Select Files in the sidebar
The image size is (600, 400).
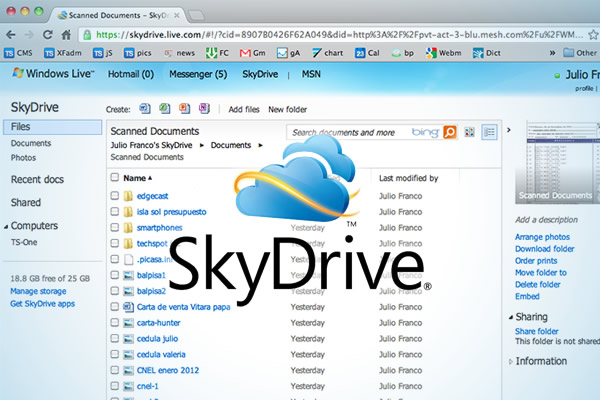tap(53, 127)
